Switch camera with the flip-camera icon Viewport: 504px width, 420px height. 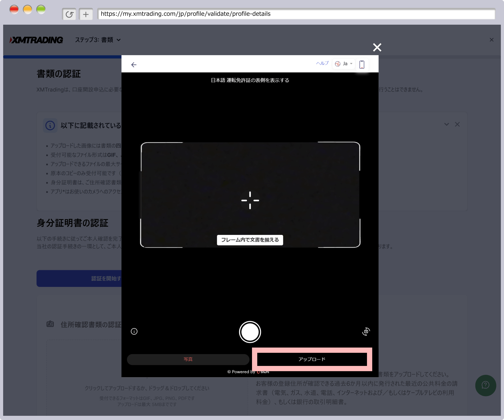point(366,332)
